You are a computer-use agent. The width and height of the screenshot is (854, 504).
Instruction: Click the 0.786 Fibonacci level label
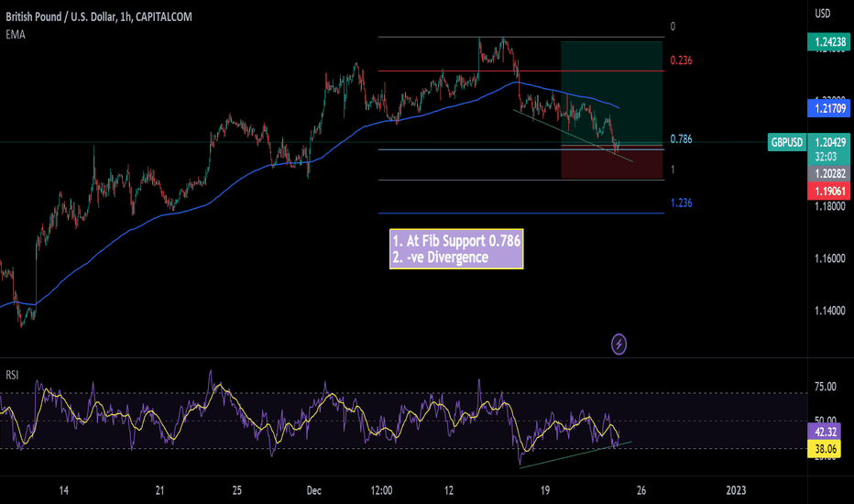(x=681, y=139)
